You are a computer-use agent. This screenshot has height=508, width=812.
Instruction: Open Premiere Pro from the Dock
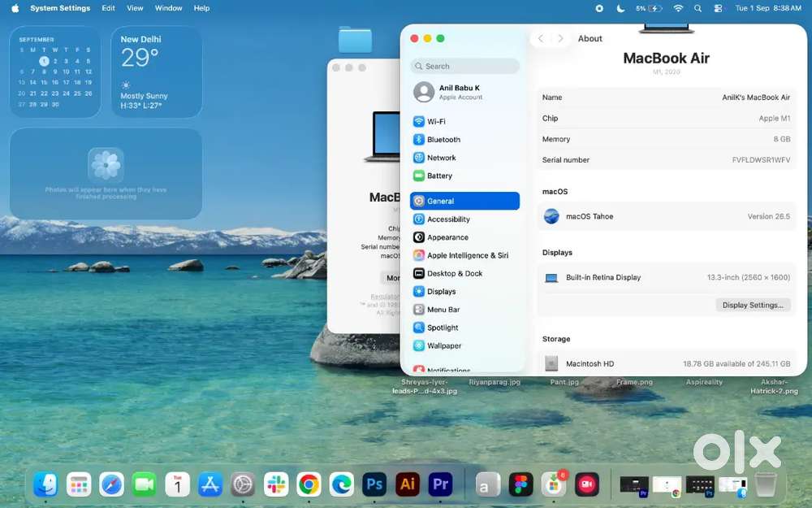(x=440, y=485)
